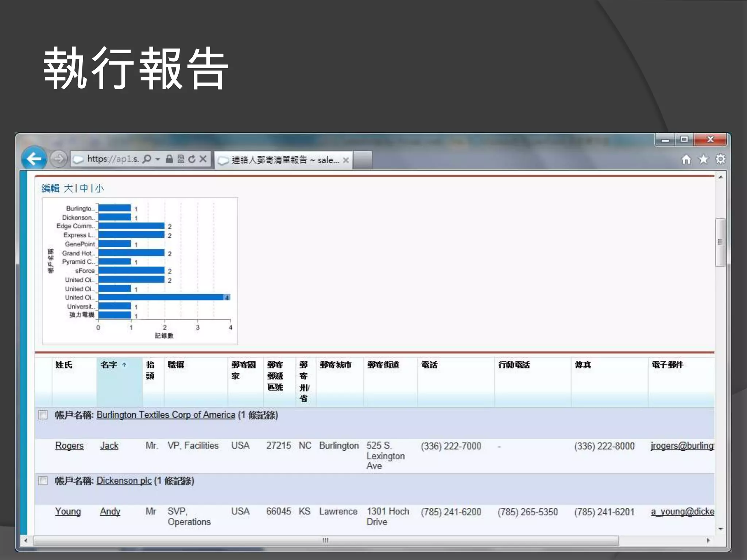Open a new blank browser tab
The height and width of the screenshot is (560, 747).
(362, 160)
